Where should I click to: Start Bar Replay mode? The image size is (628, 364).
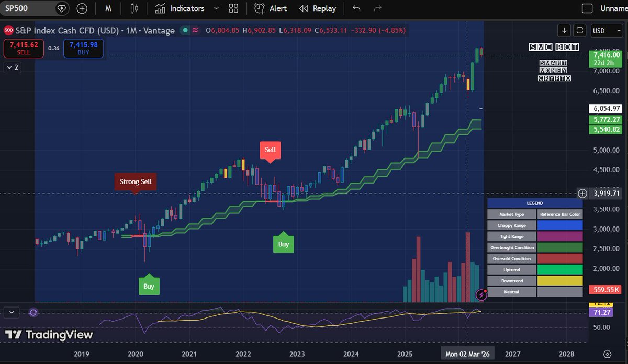coord(318,8)
